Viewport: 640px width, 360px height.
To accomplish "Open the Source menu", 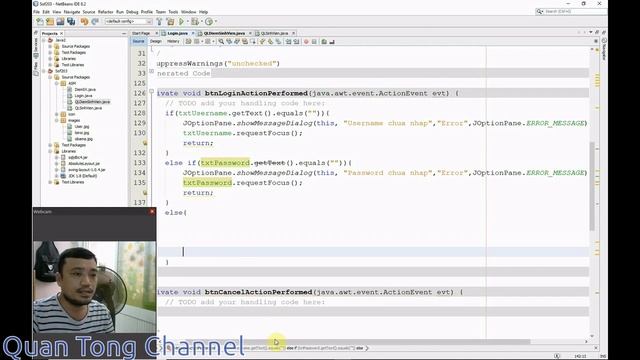I will point(89,12).
